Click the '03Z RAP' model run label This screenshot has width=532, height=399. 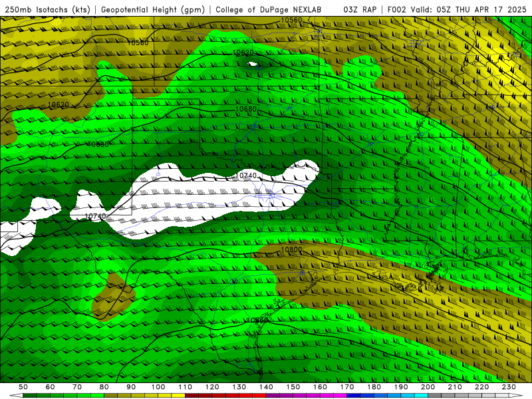pos(360,9)
